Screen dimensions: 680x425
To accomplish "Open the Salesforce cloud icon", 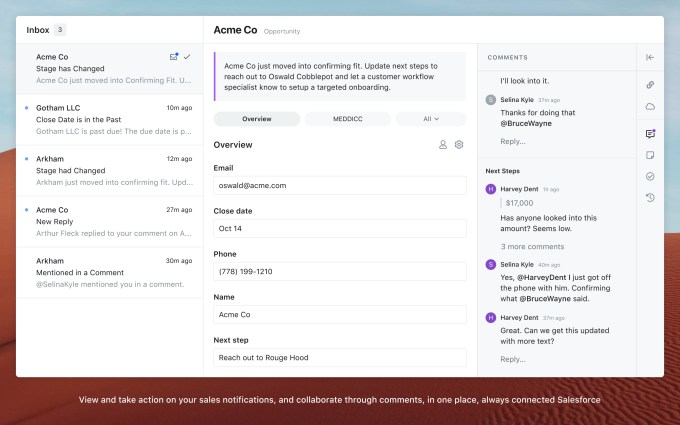I will coord(650,106).
